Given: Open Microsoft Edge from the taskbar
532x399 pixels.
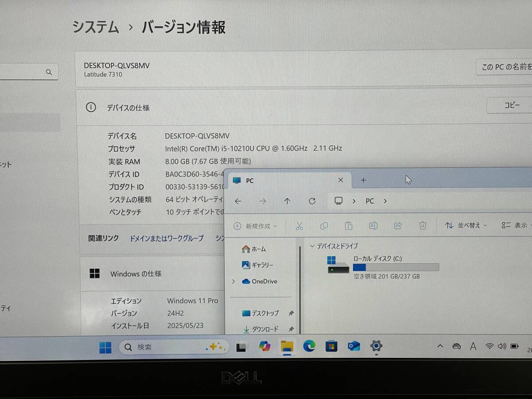Looking at the screenshot, I should point(309,346).
